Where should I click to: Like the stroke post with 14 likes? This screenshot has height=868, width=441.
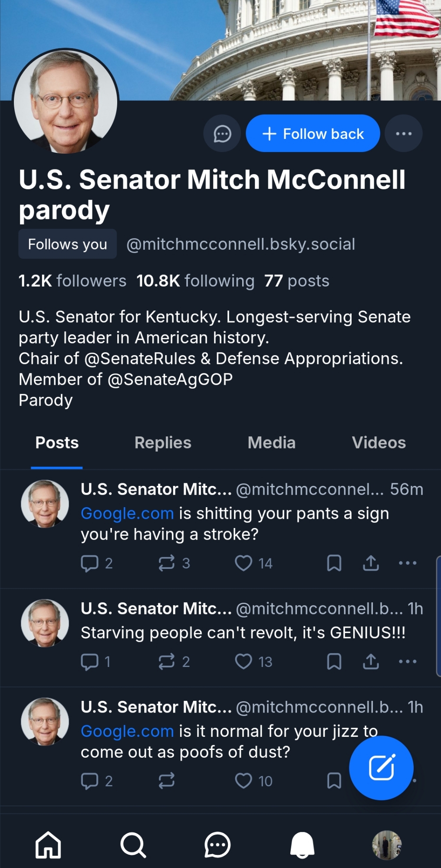point(244,563)
